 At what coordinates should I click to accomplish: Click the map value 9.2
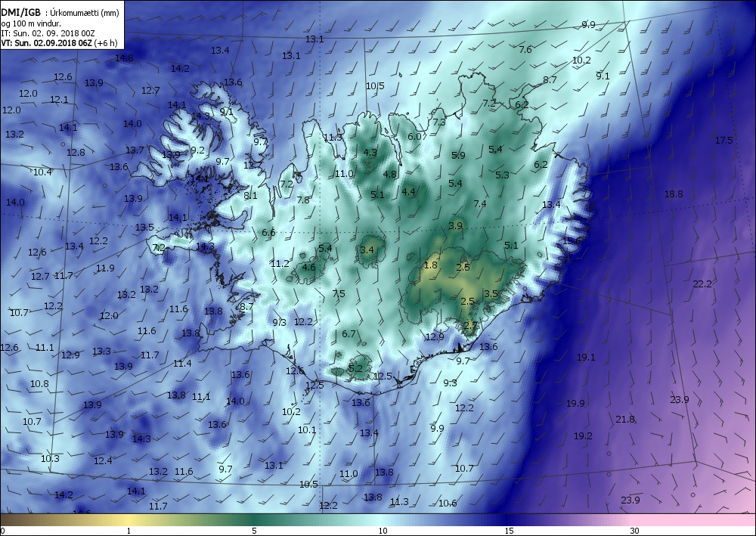tap(197, 150)
